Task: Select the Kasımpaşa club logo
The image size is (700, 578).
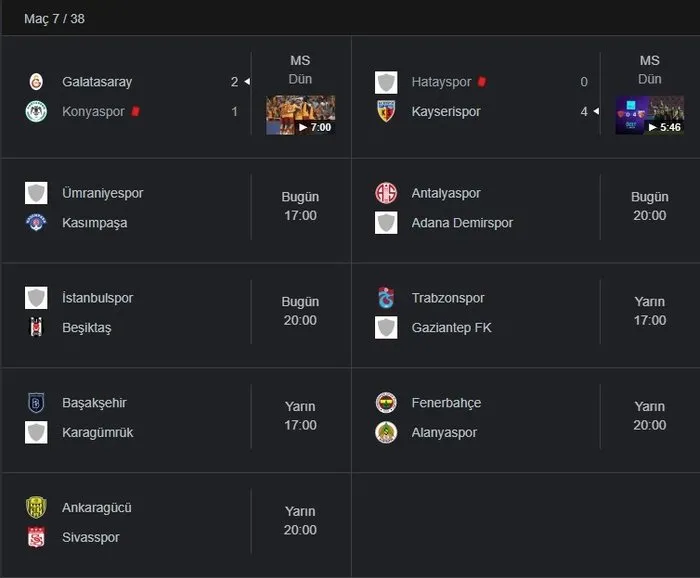Action: (x=36, y=223)
